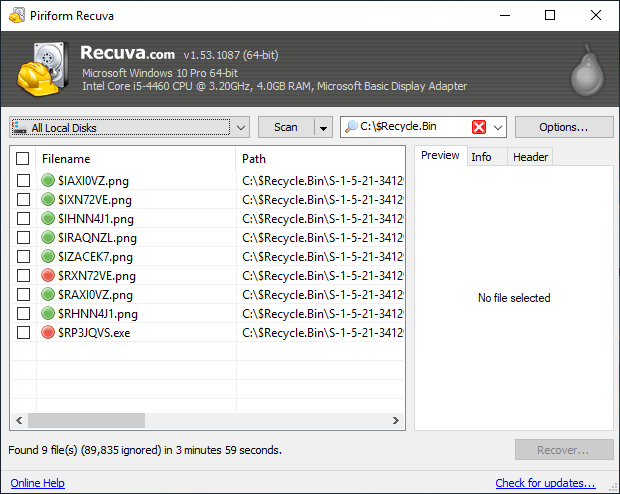620x494 pixels.
Task: Open the All Local Disks drive dropdown
Action: tap(240, 128)
